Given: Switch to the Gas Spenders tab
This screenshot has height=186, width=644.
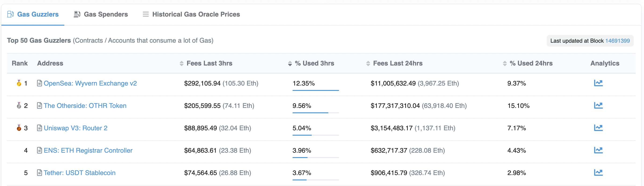Looking at the screenshot, I should (101, 14).
